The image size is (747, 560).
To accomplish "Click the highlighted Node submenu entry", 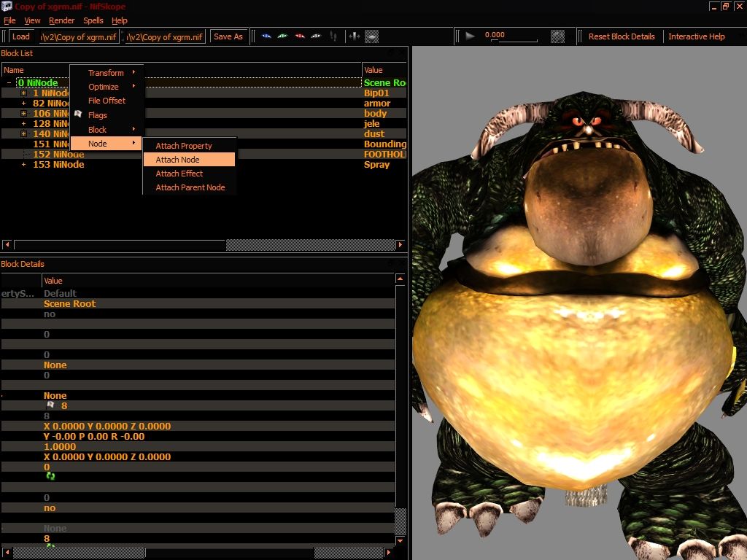I will [x=107, y=144].
